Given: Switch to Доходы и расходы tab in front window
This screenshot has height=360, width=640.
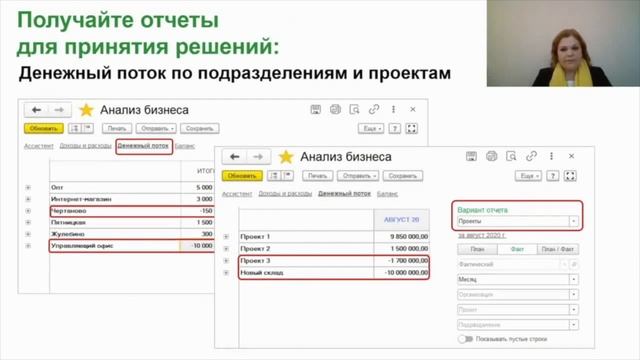Looking at the screenshot, I should [285, 193].
